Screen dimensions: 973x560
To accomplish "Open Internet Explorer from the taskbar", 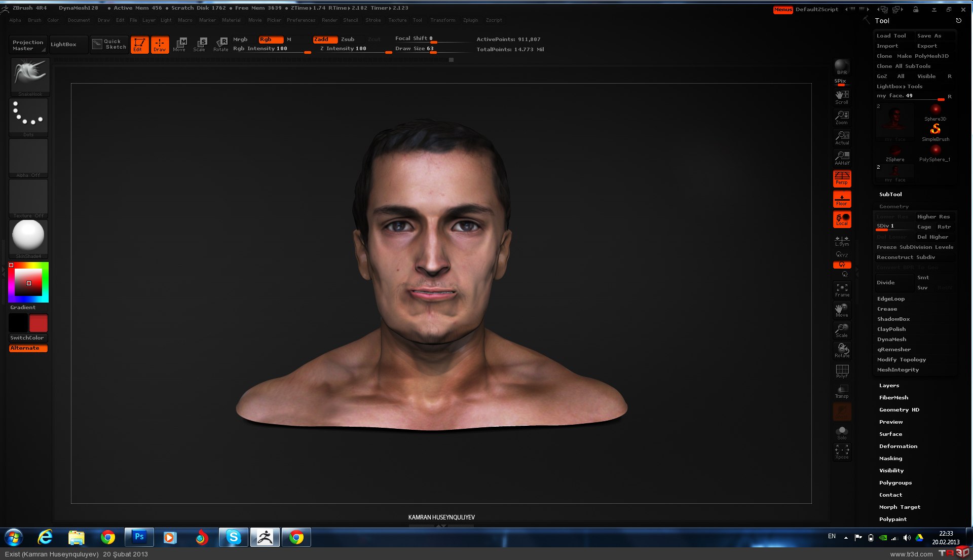I will (46, 537).
